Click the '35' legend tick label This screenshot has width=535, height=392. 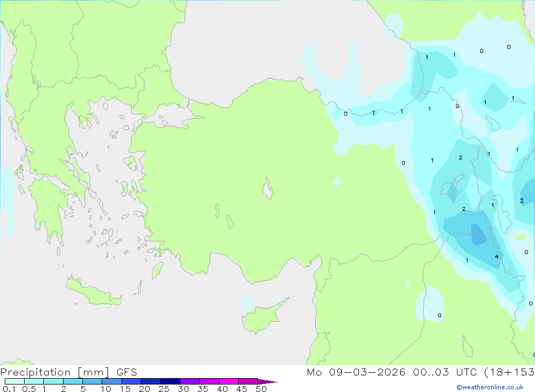pos(203,389)
